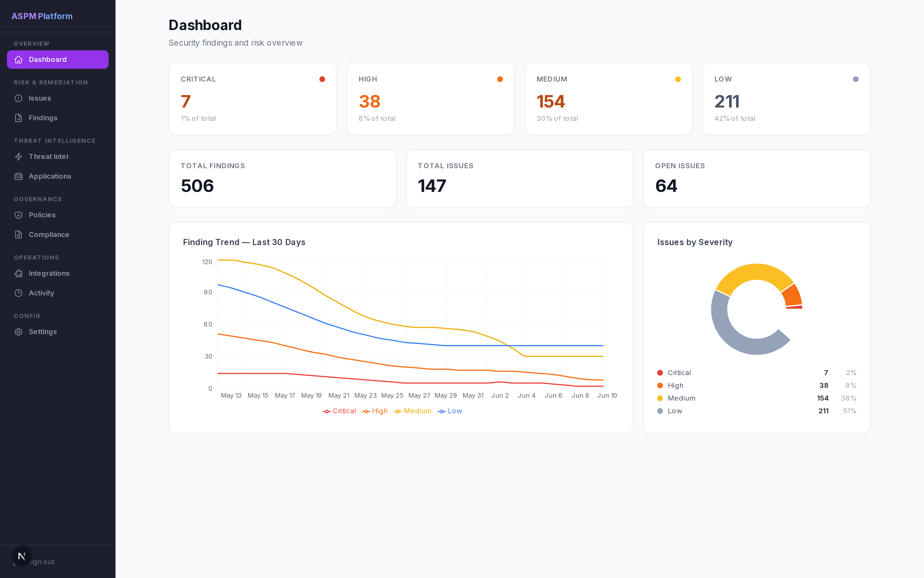The image size is (924, 578).
Task: Toggle Low series in chart legend
Action: tap(450, 411)
